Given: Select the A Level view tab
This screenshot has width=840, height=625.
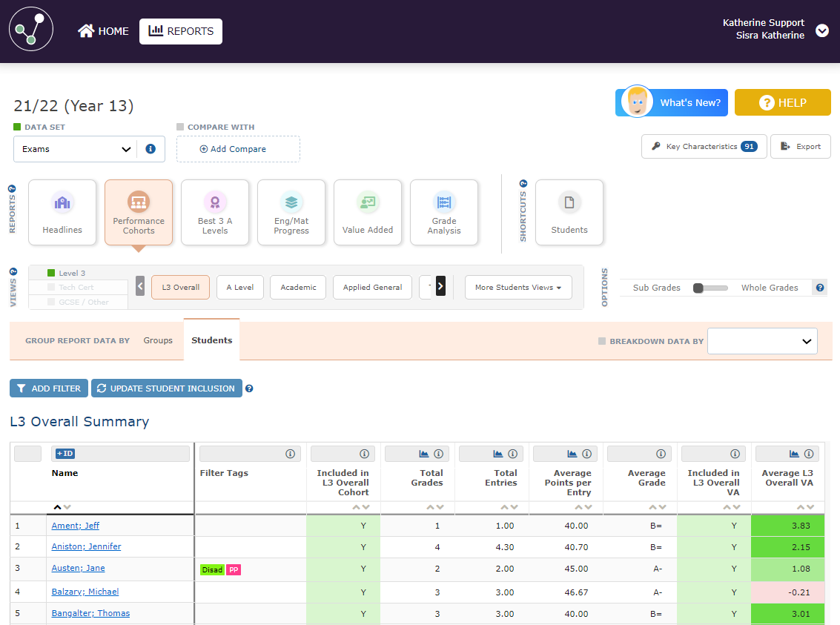Looking at the screenshot, I should click(x=239, y=288).
